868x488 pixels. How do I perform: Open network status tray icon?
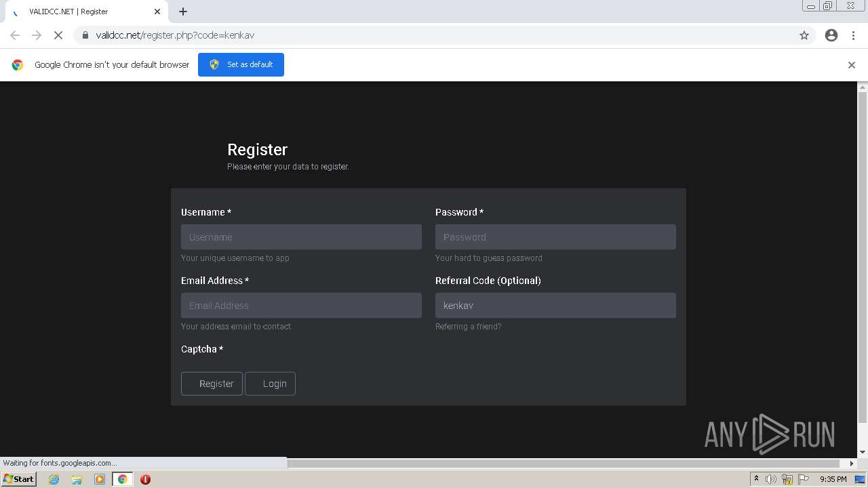787,479
